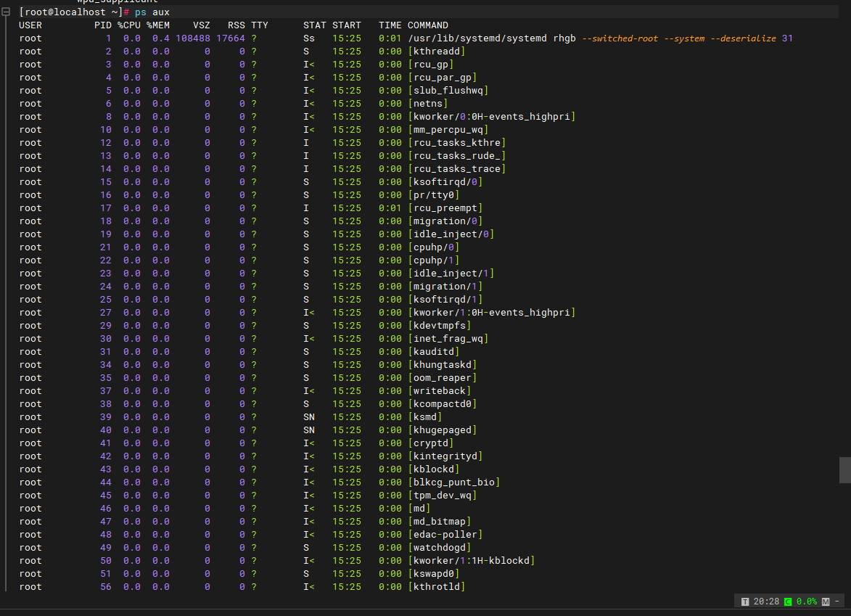Click the M memory icon in status bar
Viewport: 851px width, 616px height.
(x=826, y=601)
